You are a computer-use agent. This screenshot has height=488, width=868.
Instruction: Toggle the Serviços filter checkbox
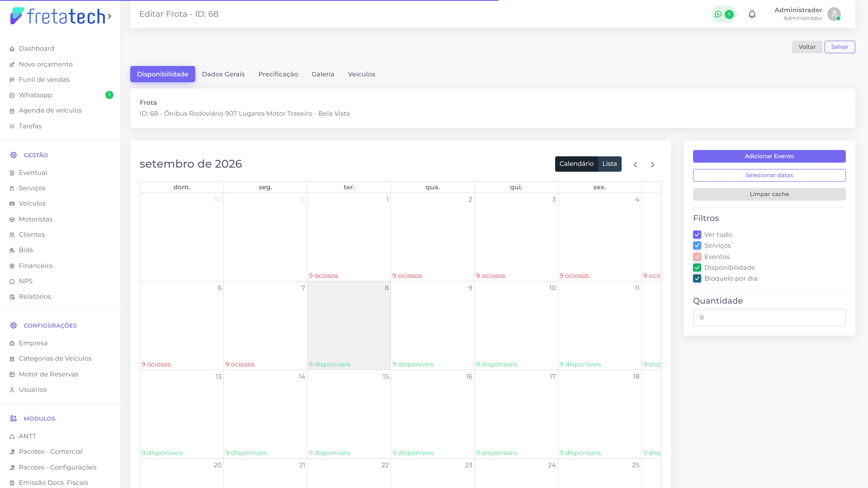(x=697, y=246)
